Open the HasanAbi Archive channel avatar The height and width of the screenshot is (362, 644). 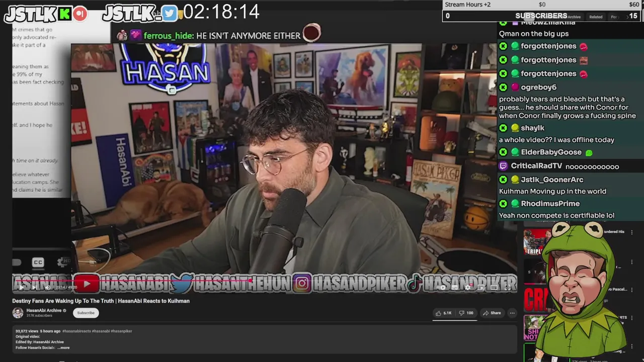(x=18, y=313)
